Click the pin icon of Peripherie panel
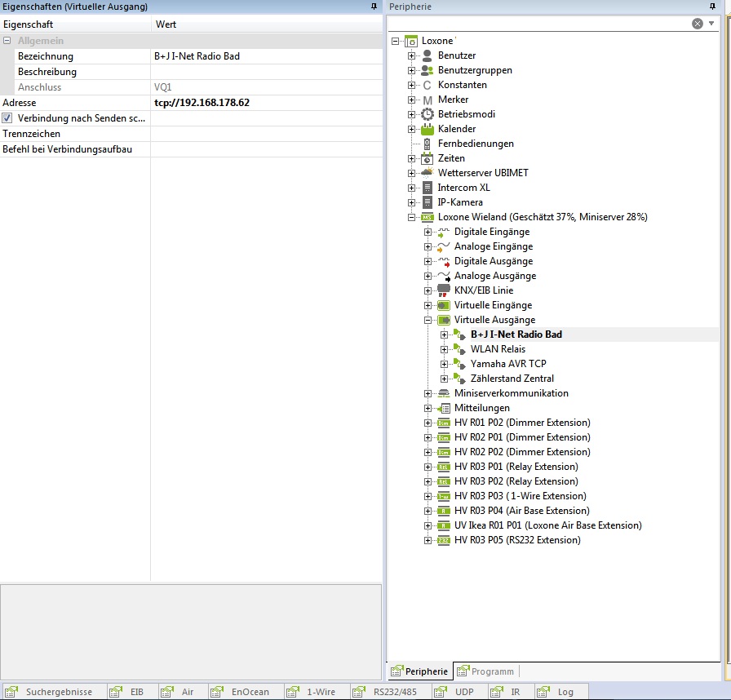 [722, 7]
